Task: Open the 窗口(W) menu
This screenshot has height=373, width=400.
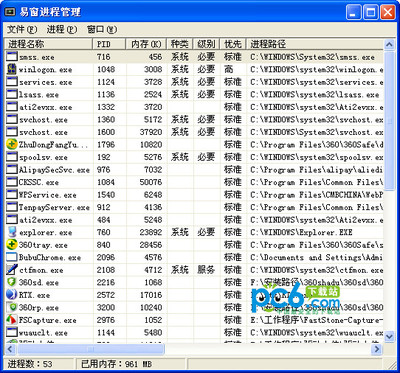Action: click(102, 29)
